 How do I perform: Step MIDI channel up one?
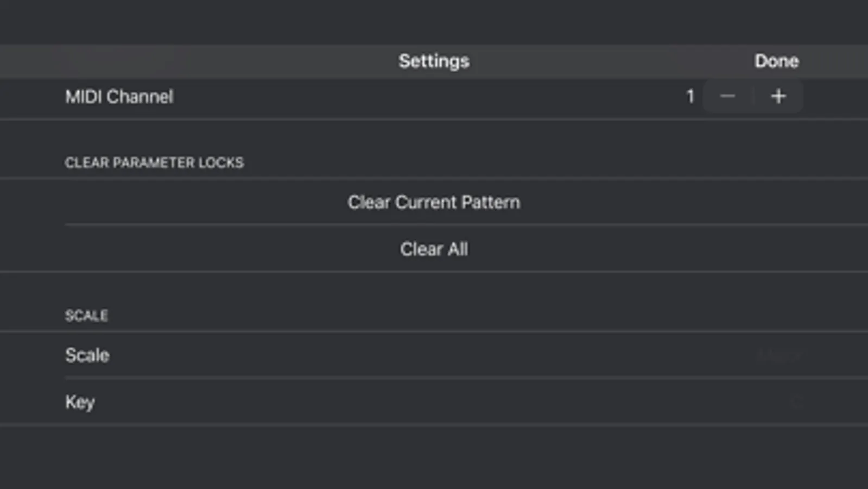[778, 97]
